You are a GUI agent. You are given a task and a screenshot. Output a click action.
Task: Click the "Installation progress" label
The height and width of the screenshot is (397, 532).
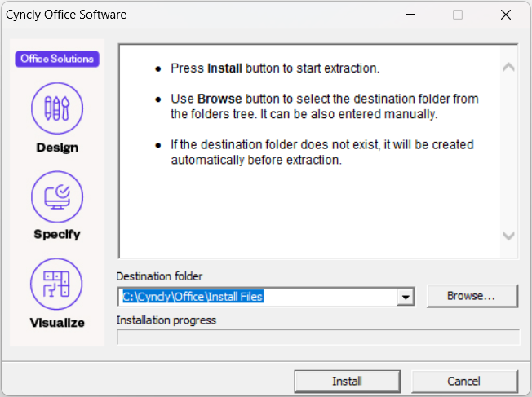coord(166,320)
